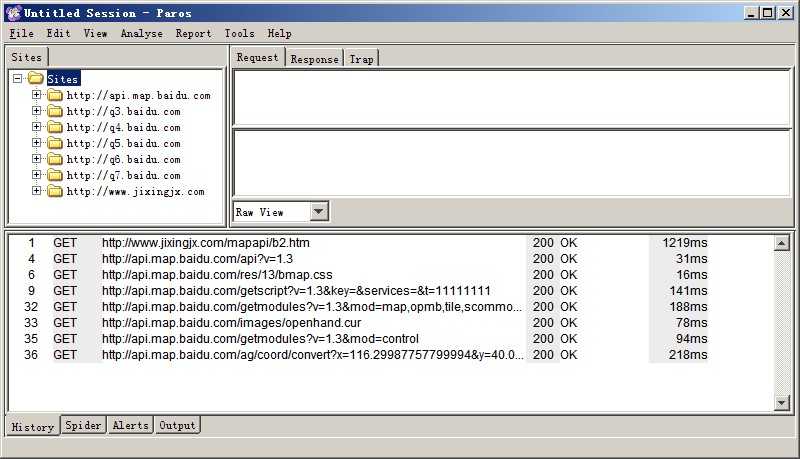Open the View menu

pos(95,34)
